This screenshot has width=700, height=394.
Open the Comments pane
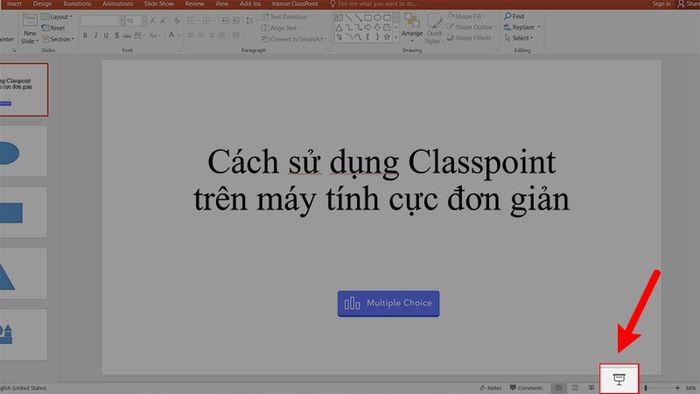point(526,388)
